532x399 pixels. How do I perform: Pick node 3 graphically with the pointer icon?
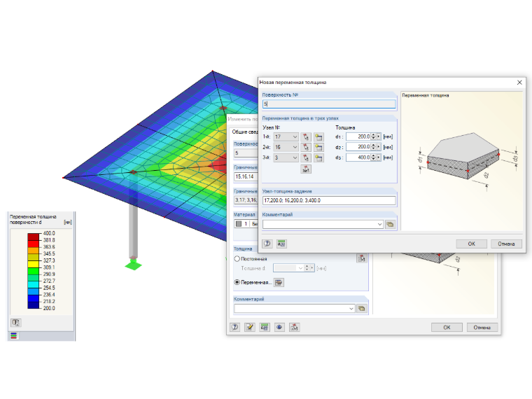point(306,157)
